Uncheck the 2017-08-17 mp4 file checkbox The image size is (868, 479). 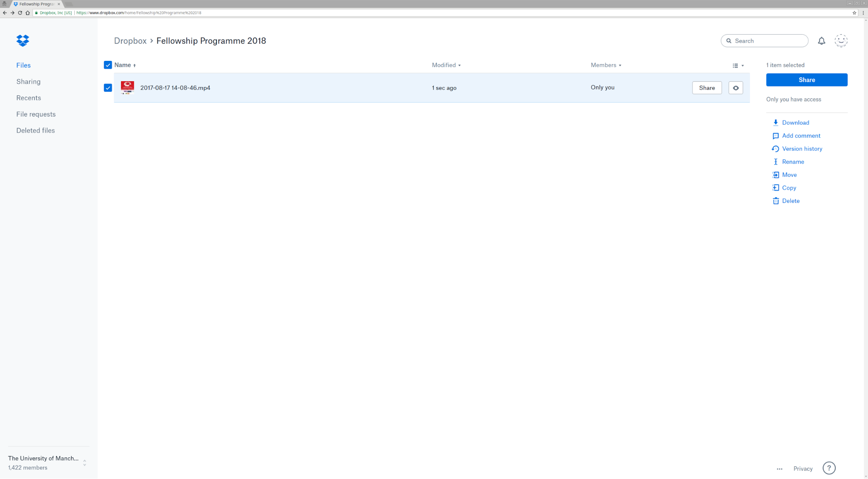[x=108, y=88]
